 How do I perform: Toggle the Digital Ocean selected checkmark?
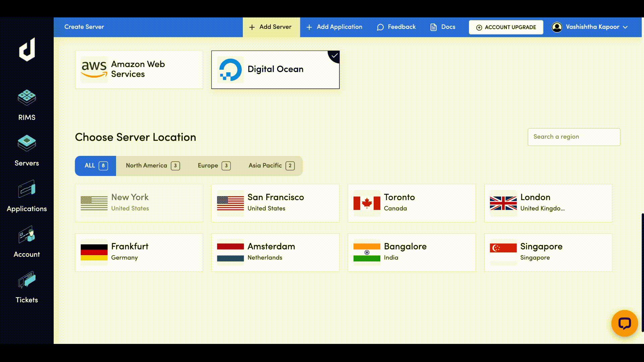coord(334,56)
